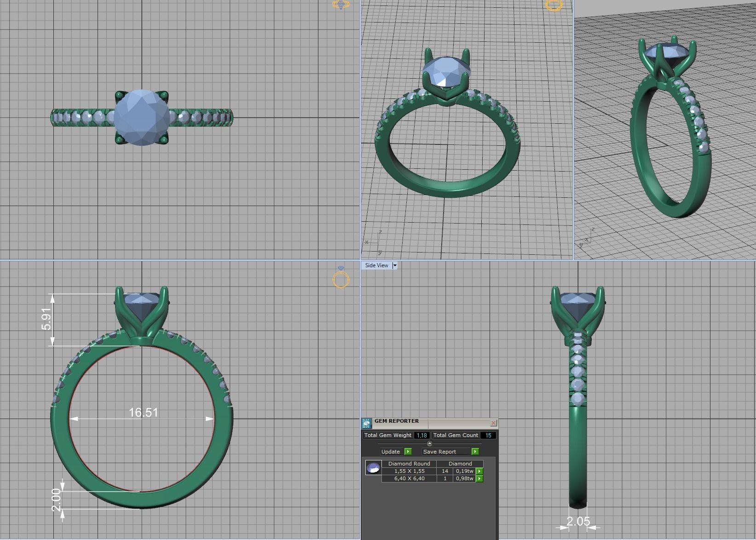Click the green Save Report arrow
The height and width of the screenshot is (540, 756).
coord(475,452)
